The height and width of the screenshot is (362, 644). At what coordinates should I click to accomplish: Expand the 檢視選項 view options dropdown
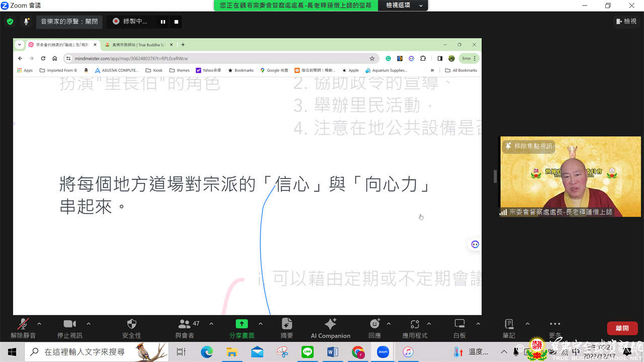click(404, 5)
